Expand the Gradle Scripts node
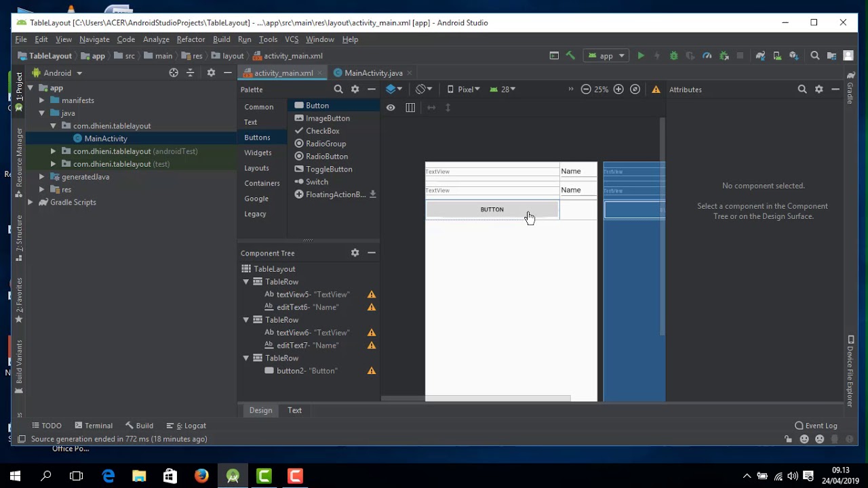 (31, 202)
